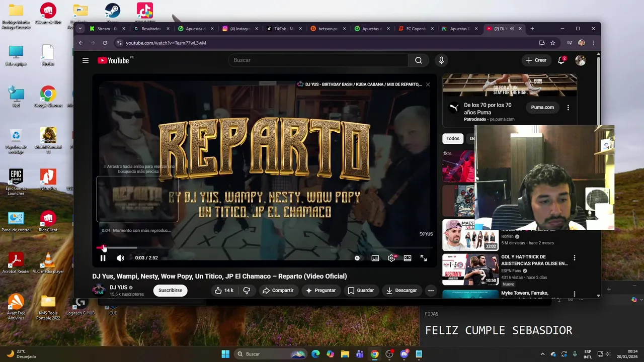The width and height of the screenshot is (644, 362).
Task: Visit Puma.com ad button
Action: (x=542, y=107)
